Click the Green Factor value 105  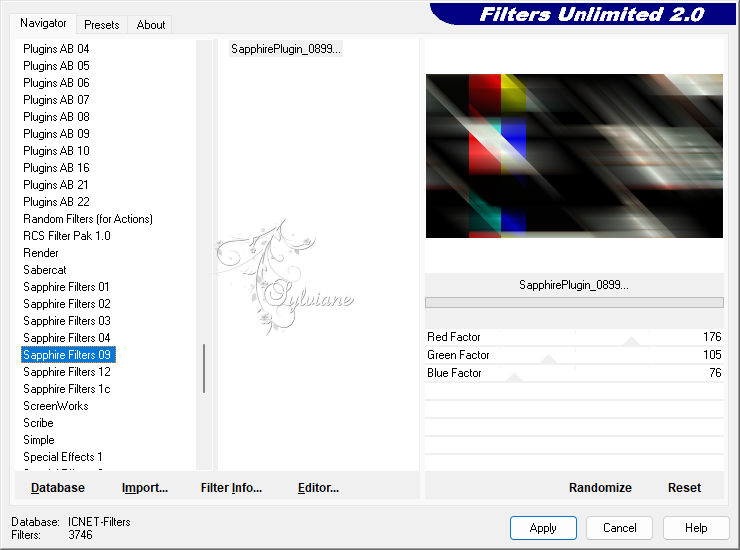point(712,355)
